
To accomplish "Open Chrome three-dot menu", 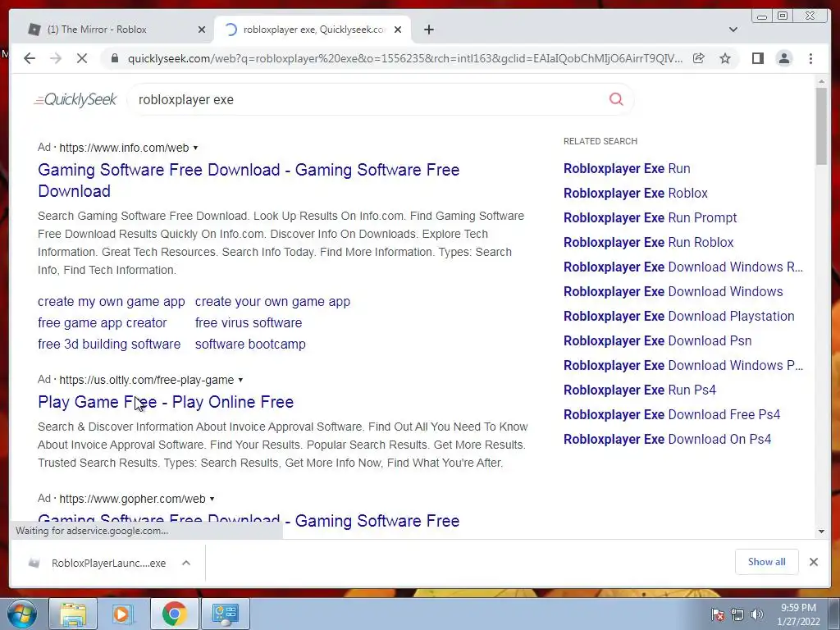I will coord(811,58).
